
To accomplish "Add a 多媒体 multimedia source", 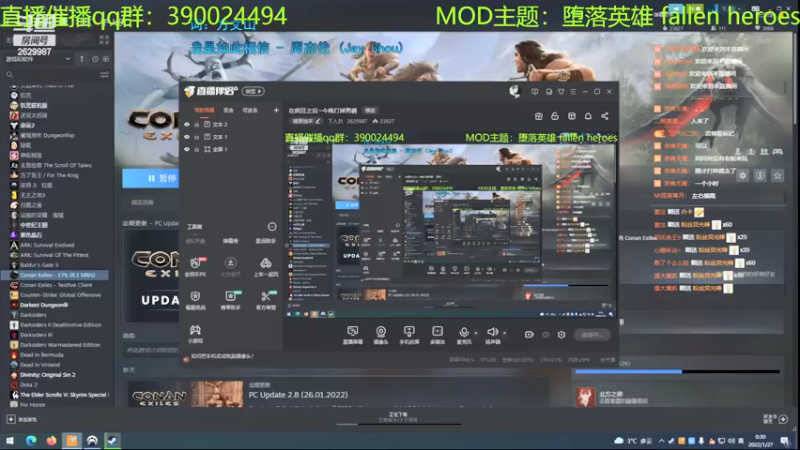I will pos(437,335).
